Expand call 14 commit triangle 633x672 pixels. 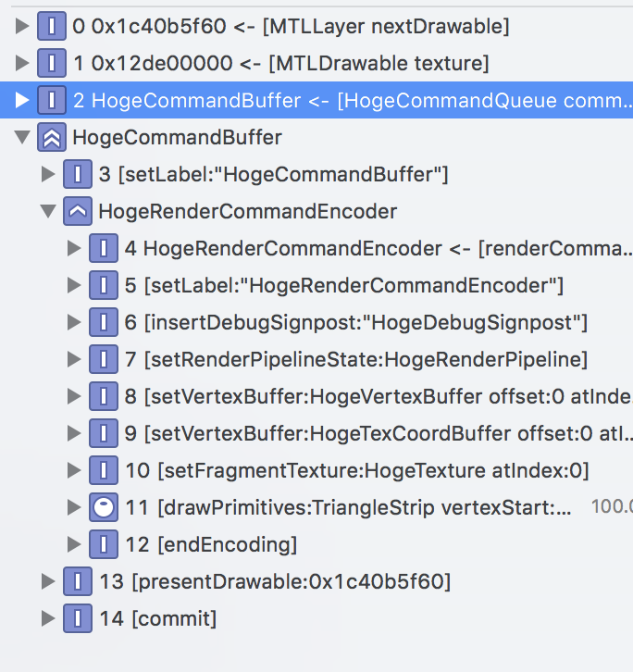[48, 618]
